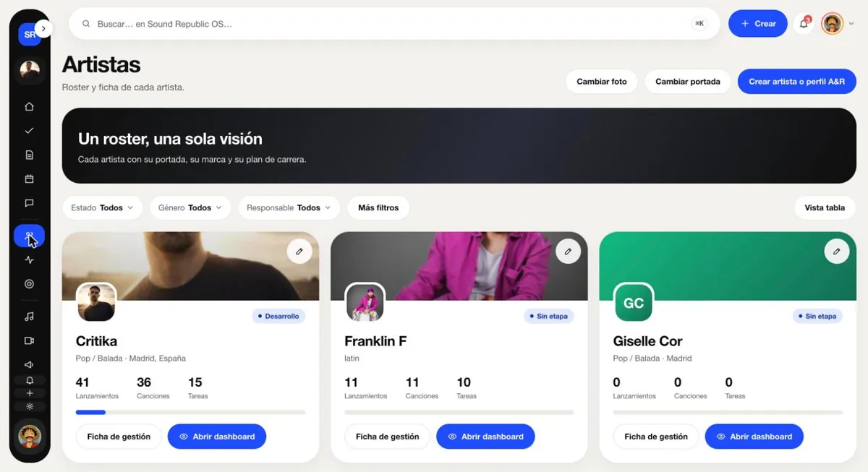Click the blue Crear button
The height and width of the screenshot is (472, 868).
coord(757,24)
